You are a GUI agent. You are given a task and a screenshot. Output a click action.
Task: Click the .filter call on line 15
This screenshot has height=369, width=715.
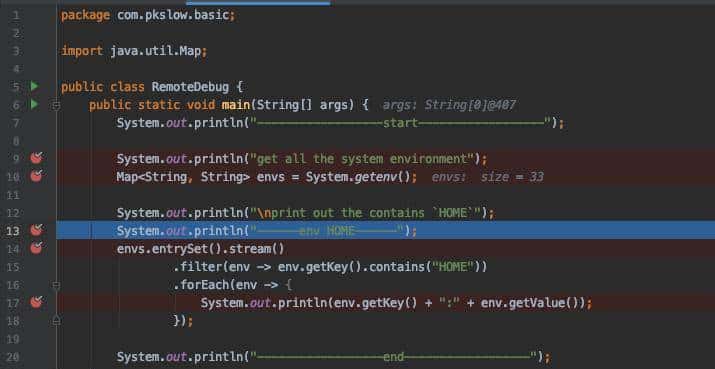coord(330,267)
